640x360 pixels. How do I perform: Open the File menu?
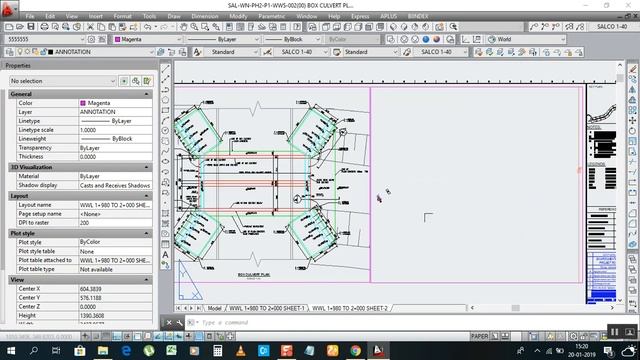coord(30,16)
